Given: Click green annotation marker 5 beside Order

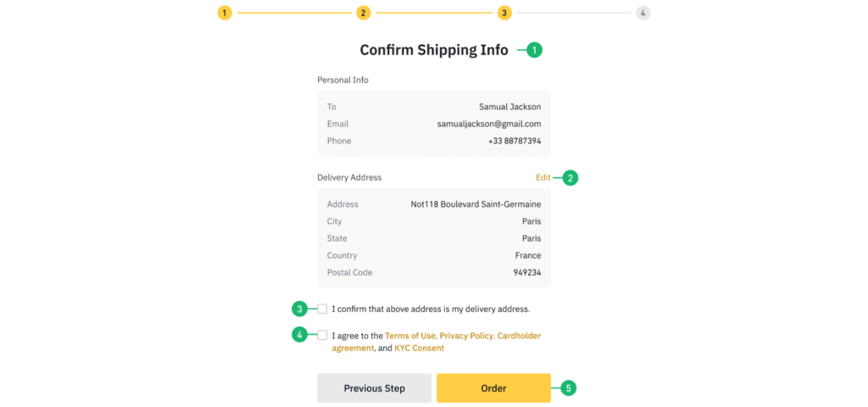Looking at the screenshot, I should click(x=569, y=388).
